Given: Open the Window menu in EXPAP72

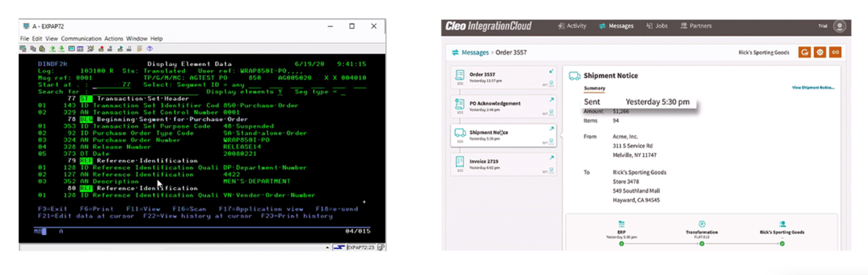Looking at the screenshot, I should pos(136,38).
